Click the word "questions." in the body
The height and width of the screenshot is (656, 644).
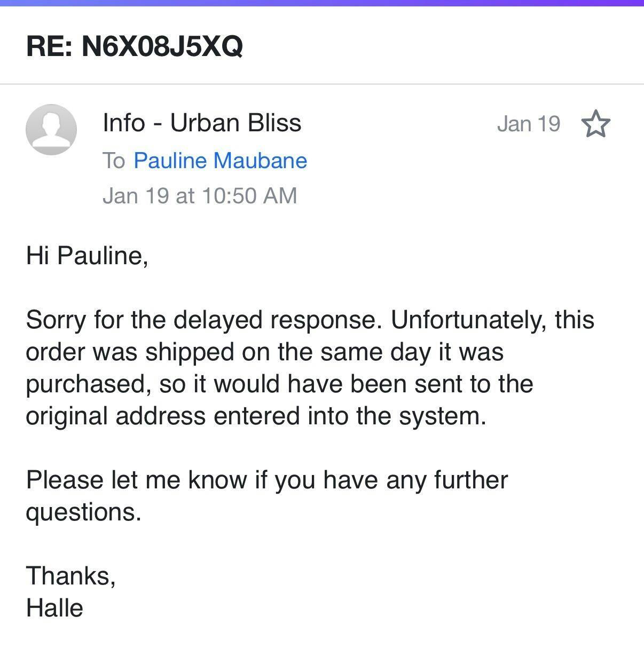83,512
